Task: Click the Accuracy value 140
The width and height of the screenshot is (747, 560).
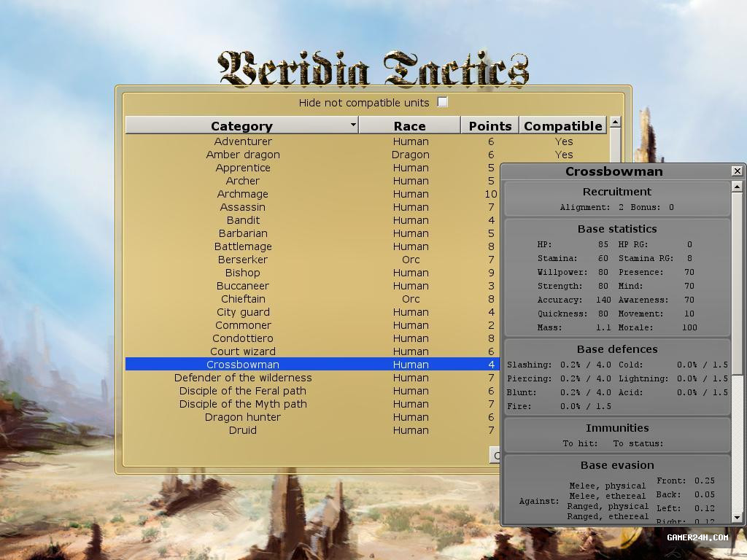Action: coord(603,300)
